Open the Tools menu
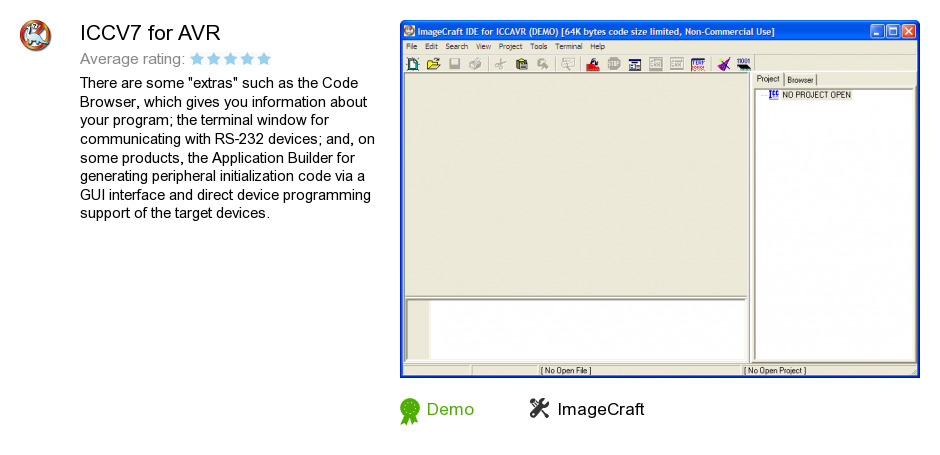This screenshot has height=455, width=940. [x=539, y=46]
